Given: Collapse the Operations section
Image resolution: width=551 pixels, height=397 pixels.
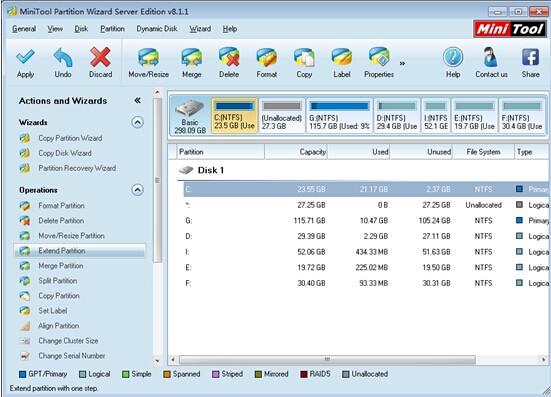Looking at the screenshot, I should click(137, 190).
